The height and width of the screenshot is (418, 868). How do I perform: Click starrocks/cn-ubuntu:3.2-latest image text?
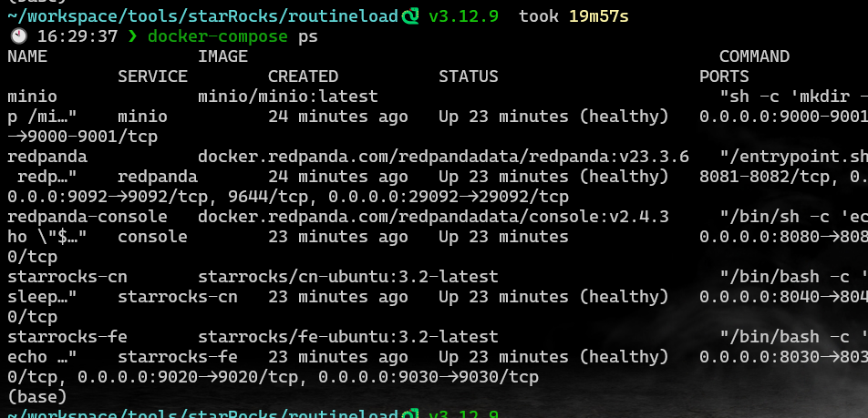coord(348,277)
